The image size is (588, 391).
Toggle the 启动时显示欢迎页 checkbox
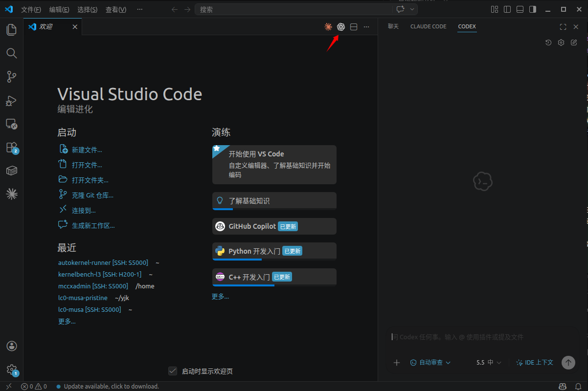(173, 371)
